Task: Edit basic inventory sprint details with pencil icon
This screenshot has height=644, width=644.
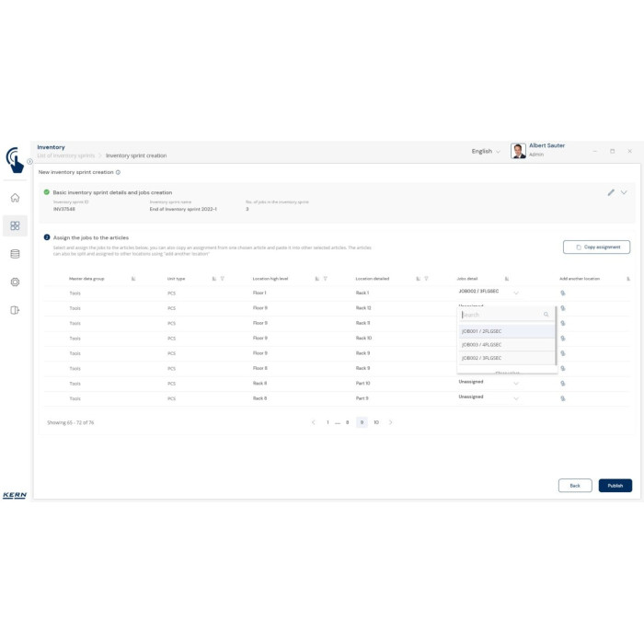Action: [x=611, y=192]
